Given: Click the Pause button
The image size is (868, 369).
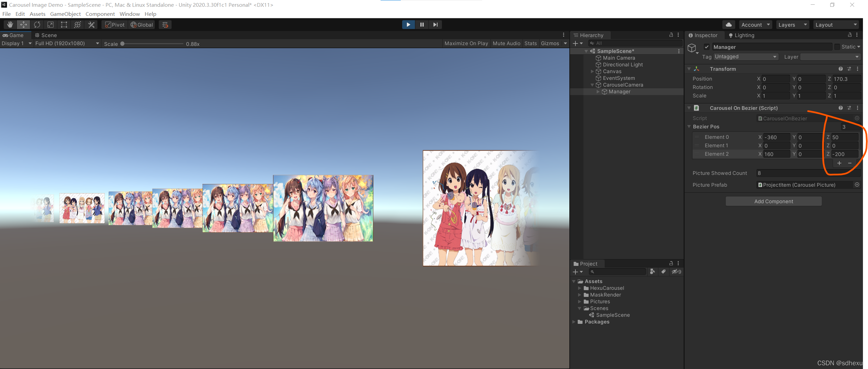Looking at the screenshot, I should click(422, 25).
